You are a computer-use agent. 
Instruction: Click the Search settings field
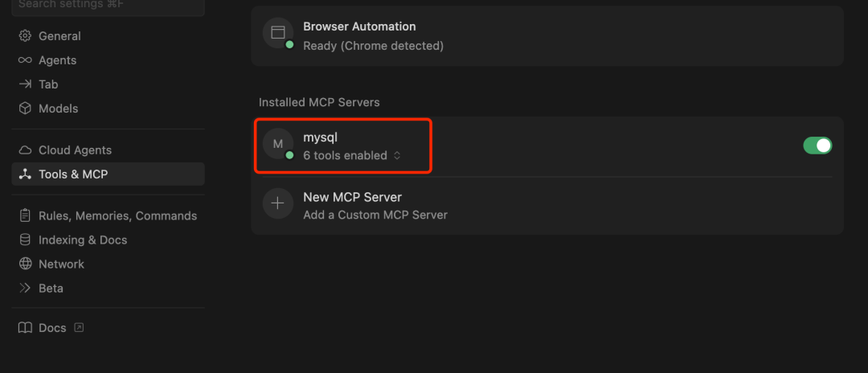point(108,6)
